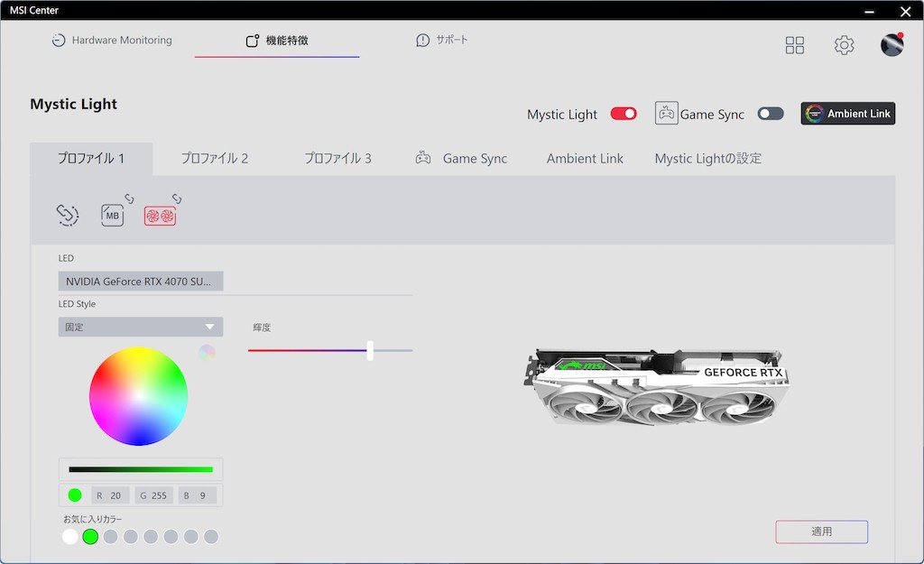Click the R value field
The height and width of the screenshot is (564, 924).
(110, 495)
